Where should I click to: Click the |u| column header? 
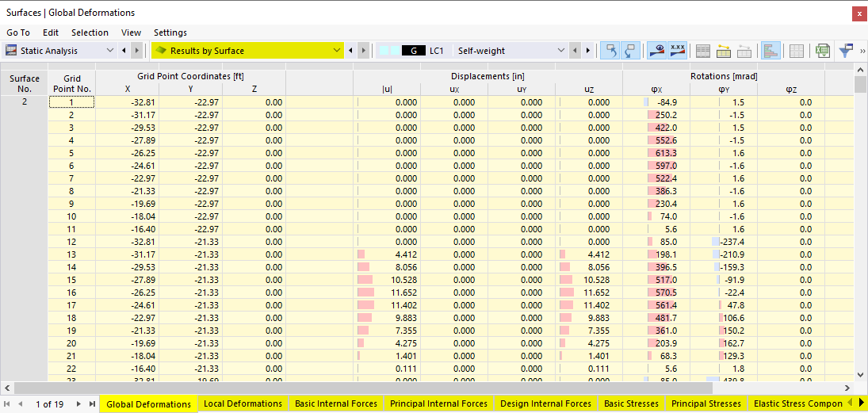click(x=387, y=89)
